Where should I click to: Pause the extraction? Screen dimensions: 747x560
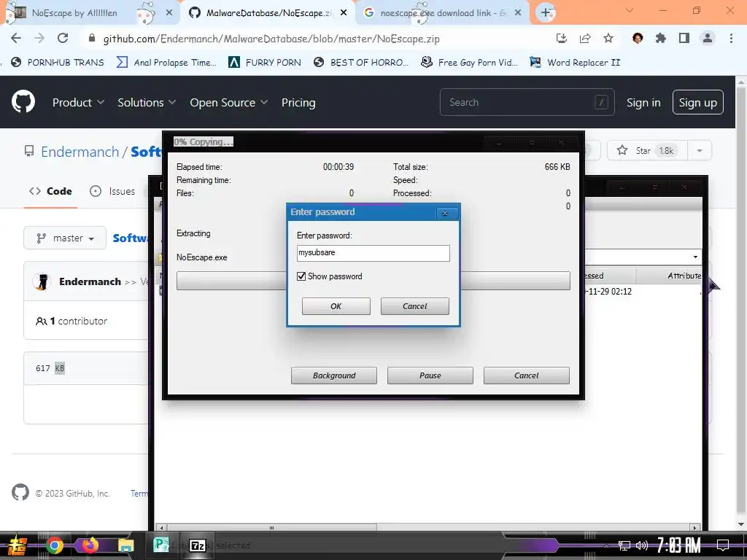[430, 376]
